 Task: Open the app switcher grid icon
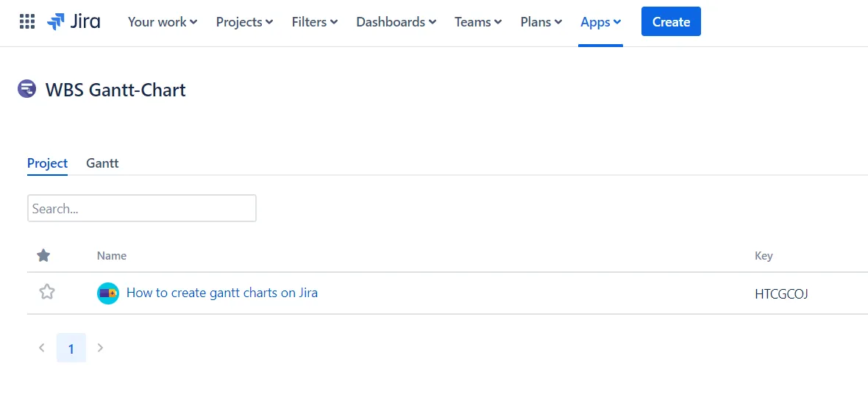pyautogui.click(x=27, y=21)
